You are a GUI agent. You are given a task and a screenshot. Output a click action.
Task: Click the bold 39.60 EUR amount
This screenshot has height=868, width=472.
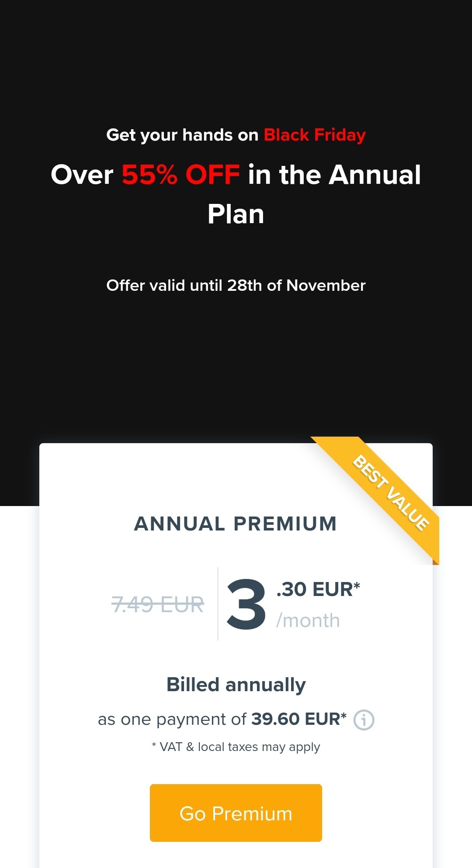pos(299,719)
